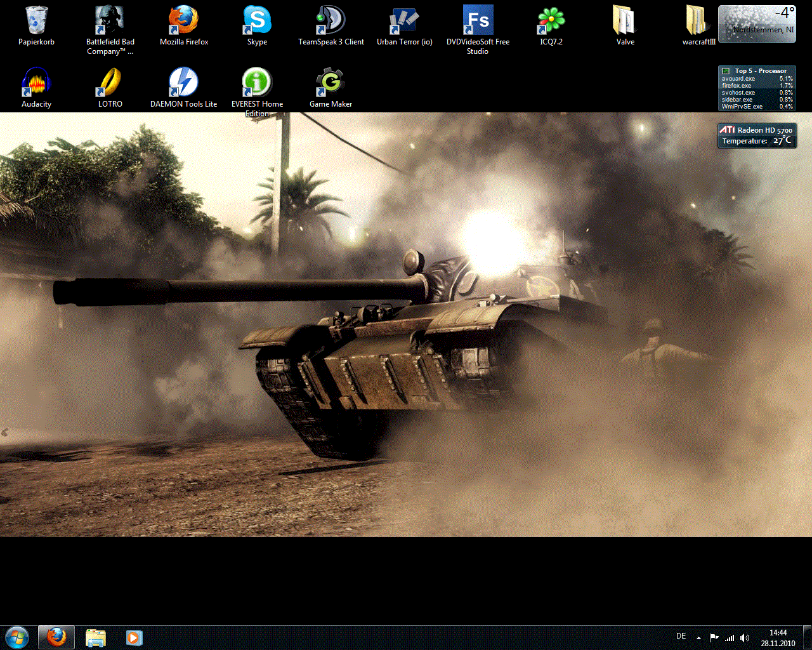812x650 pixels.
Task: Launch Battlefield Bad Company shortcut
Action: [x=110, y=30]
